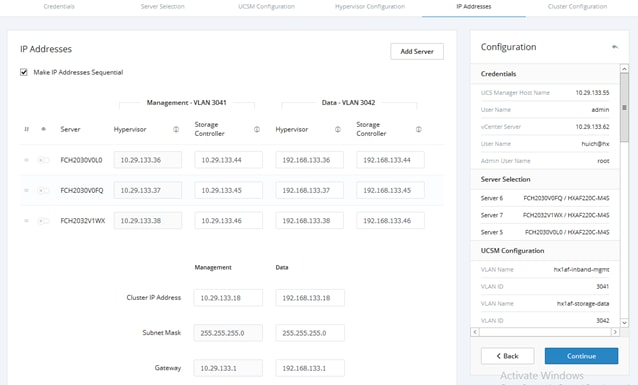Viewport: 638px width, 385px height.
Task: Click scroll right arrow in Configuration panel
Action: point(615,332)
